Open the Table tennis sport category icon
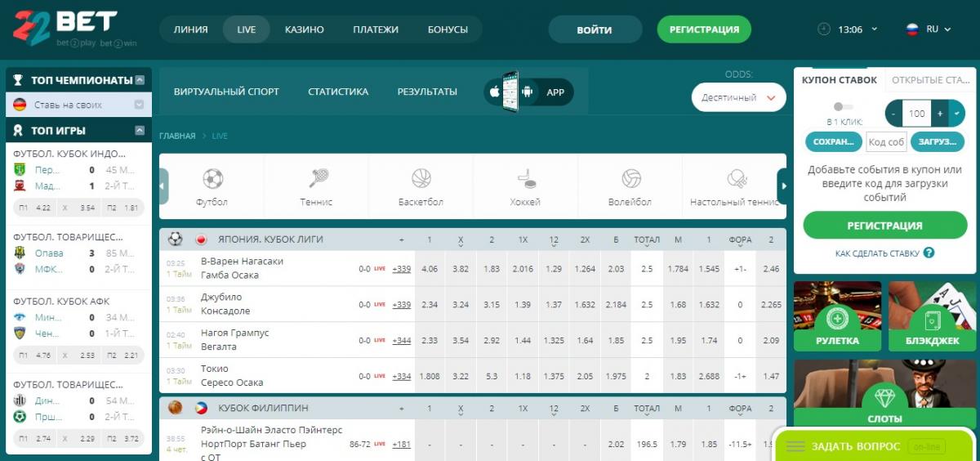This screenshot has height=461, width=980. (x=737, y=178)
